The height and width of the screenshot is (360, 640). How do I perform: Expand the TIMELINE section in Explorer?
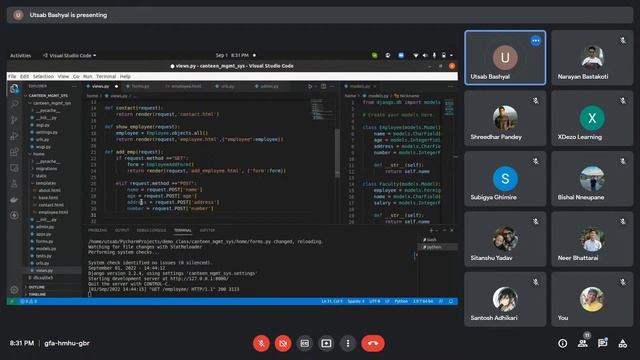[x=37, y=294]
